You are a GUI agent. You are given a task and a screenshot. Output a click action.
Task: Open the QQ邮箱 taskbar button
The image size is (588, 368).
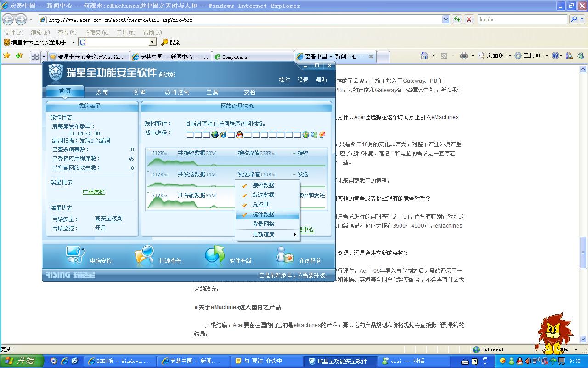(119, 361)
